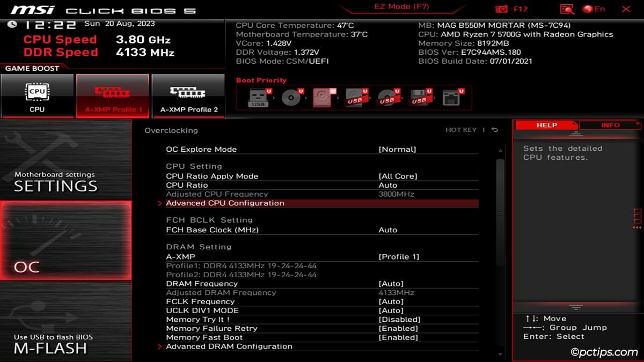644x362 pixels.
Task: Click the Adjusted DRAM Frequency 4133MHz value
Action: pos(396,293)
